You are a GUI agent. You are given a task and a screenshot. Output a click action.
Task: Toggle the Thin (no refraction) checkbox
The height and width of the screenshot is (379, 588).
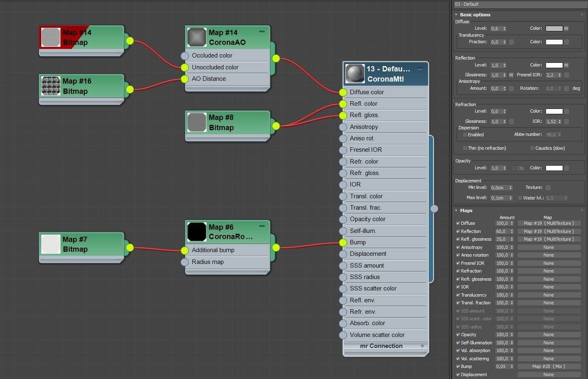tap(465, 148)
